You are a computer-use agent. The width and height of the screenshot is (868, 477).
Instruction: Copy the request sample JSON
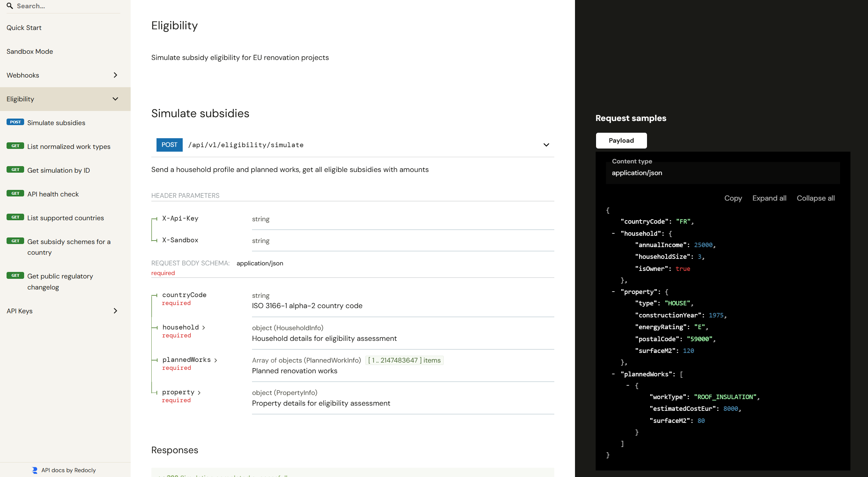coord(733,198)
